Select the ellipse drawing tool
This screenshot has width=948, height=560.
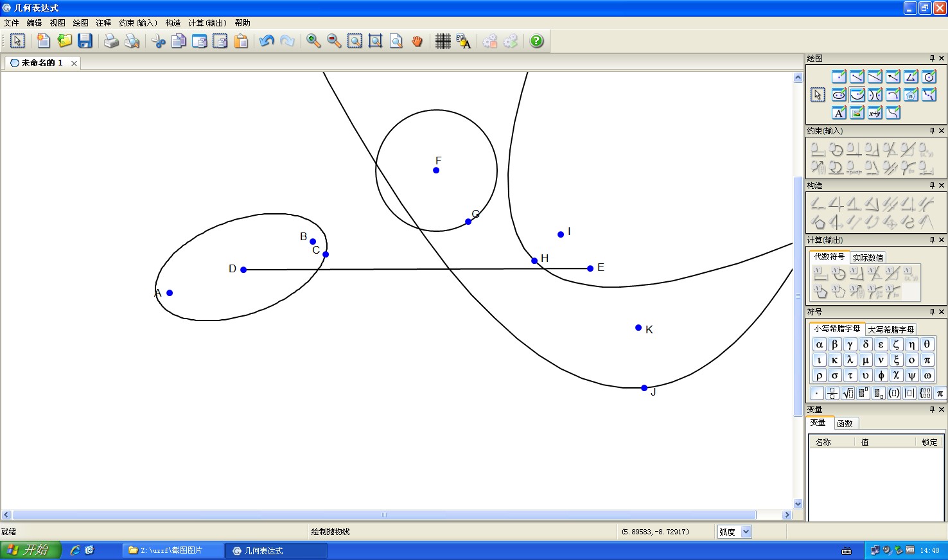(839, 95)
